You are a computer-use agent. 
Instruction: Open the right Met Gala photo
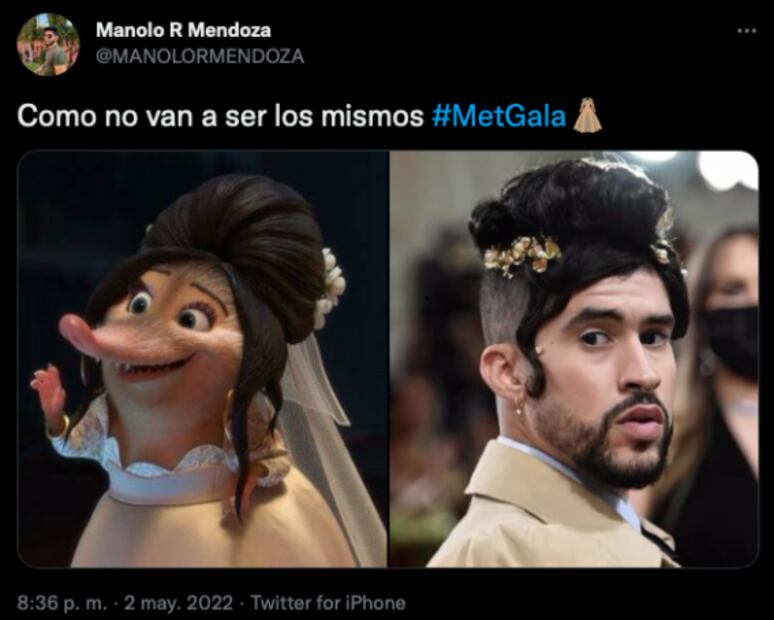(574, 359)
